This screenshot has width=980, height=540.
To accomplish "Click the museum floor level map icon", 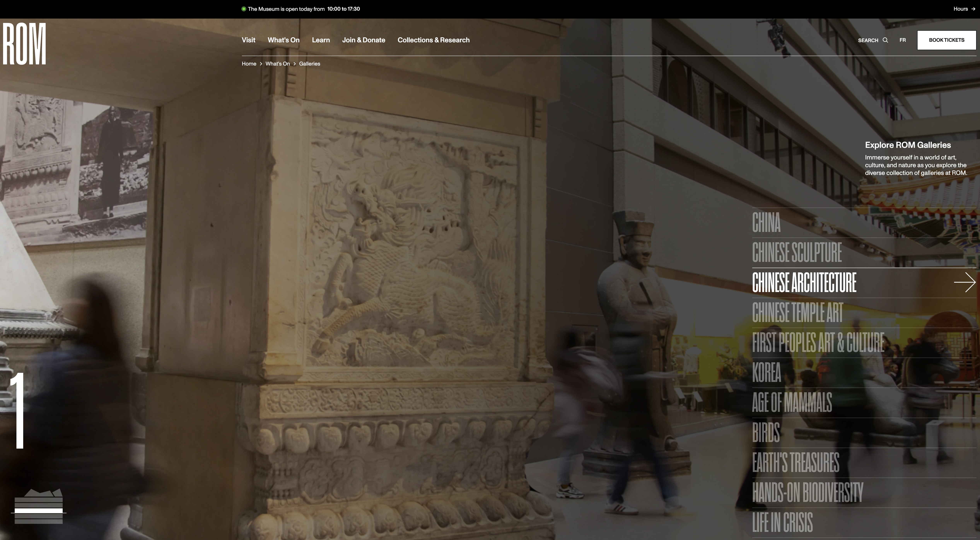I will coord(39,506).
